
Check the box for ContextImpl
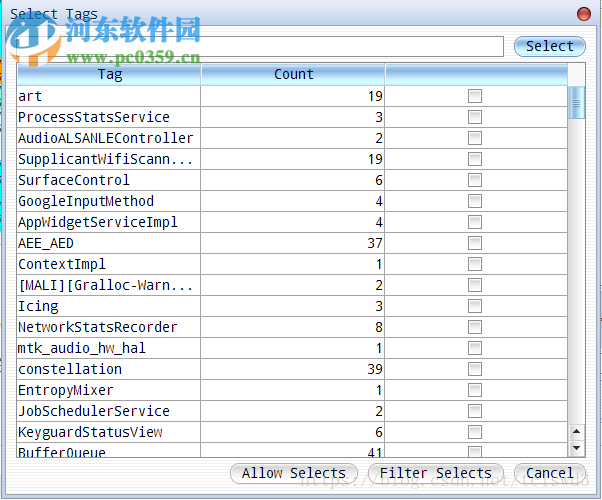[475, 264]
